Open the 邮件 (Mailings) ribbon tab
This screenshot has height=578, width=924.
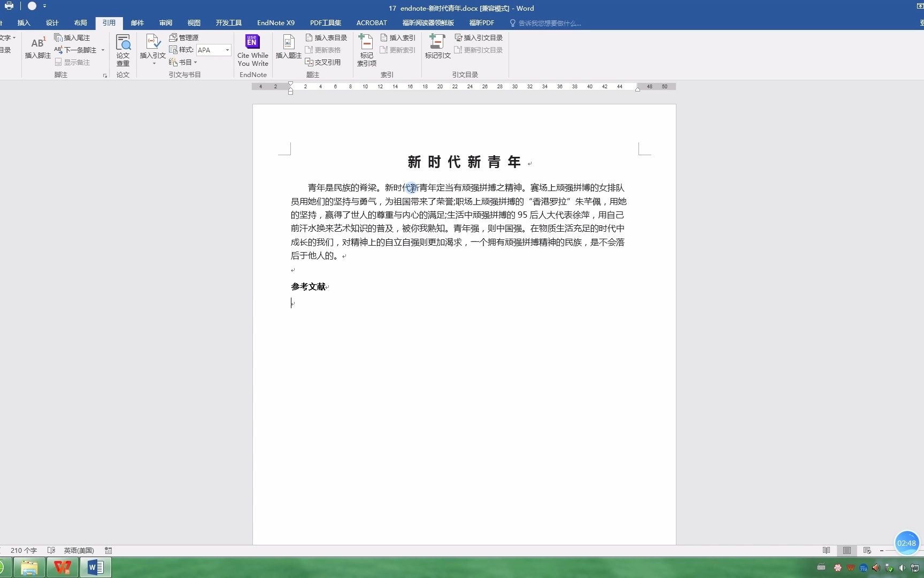pyautogui.click(x=137, y=22)
